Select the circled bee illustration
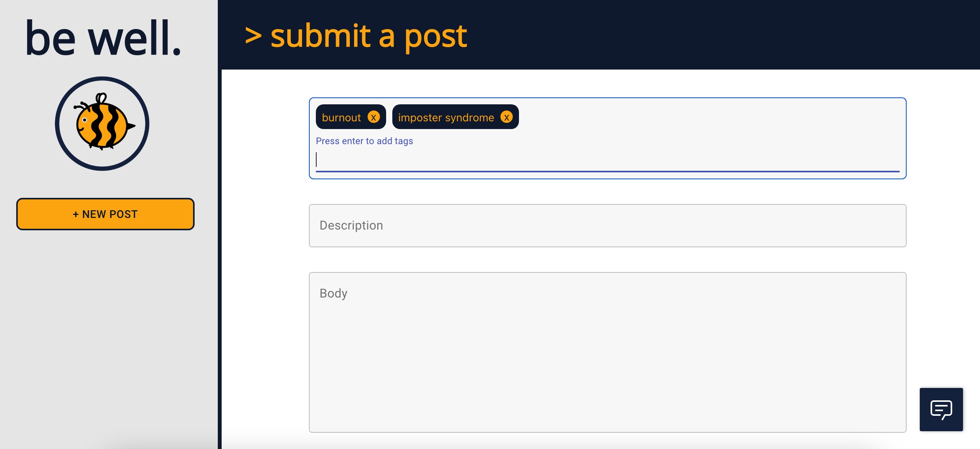The height and width of the screenshot is (449, 980). [x=102, y=123]
